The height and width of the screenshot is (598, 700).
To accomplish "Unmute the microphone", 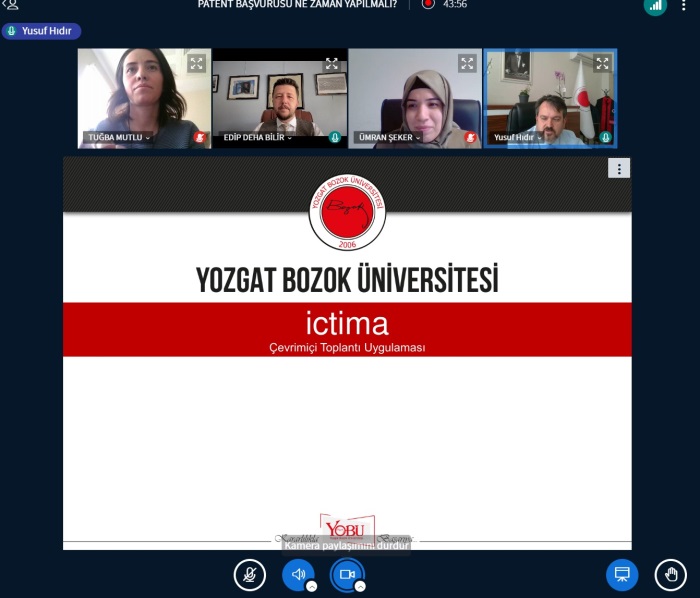I will (250, 575).
